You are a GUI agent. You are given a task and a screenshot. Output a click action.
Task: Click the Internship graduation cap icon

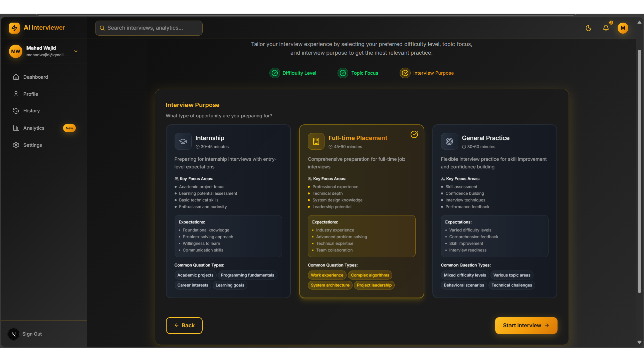click(x=183, y=141)
